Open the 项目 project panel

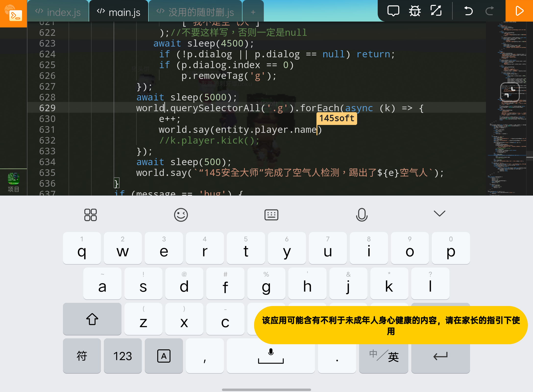click(x=13, y=182)
